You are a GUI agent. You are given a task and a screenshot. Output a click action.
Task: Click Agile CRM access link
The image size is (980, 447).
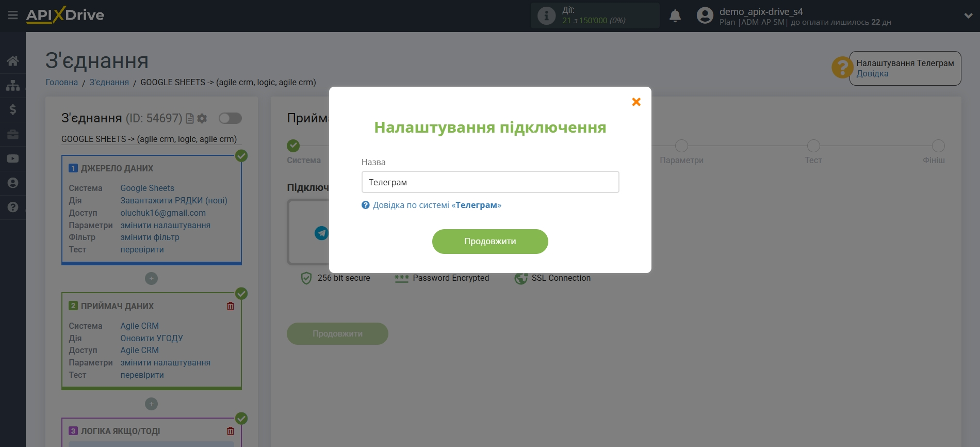140,350
